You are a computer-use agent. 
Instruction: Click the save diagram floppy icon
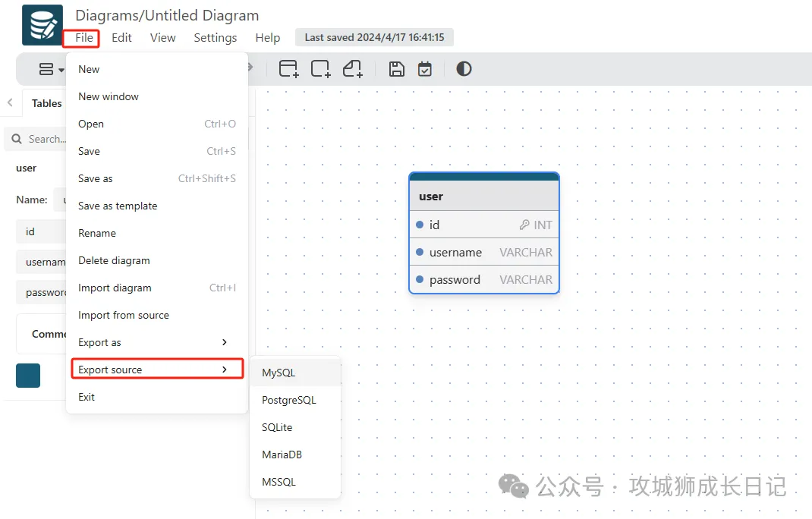click(x=396, y=69)
